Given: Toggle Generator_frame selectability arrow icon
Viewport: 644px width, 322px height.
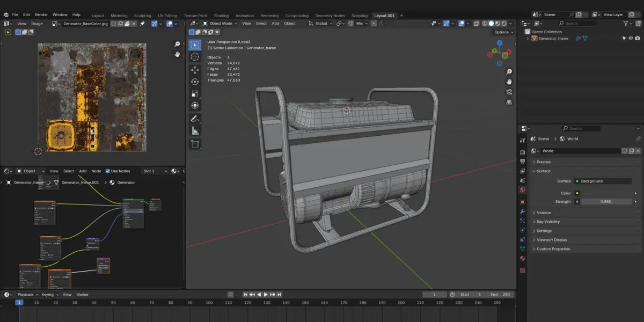Looking at the screenshot, I should 624,39.
